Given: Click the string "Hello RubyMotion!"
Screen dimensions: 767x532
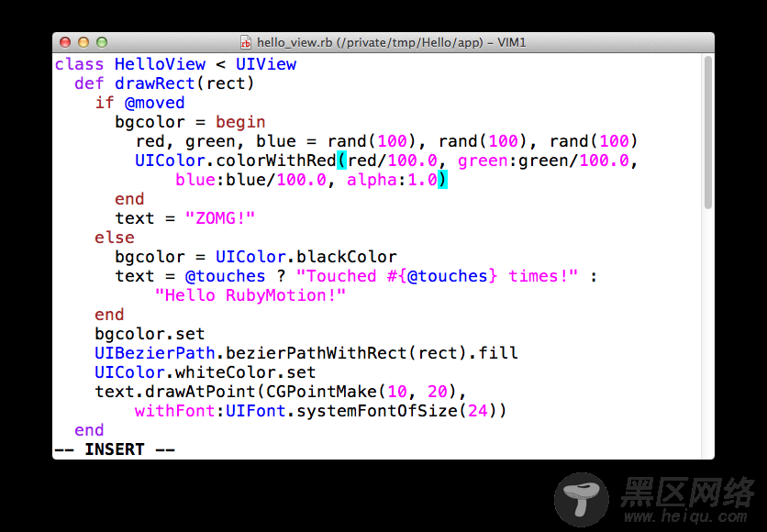Looking at the screenshot, I should pyautogui.click(x=250, y=295).
